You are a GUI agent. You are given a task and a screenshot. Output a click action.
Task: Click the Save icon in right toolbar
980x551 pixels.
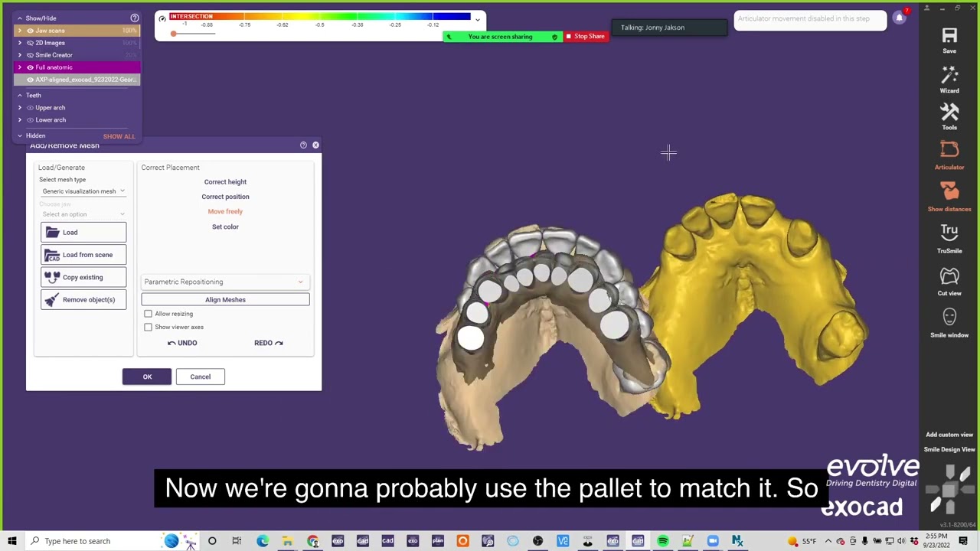[949, 36]
